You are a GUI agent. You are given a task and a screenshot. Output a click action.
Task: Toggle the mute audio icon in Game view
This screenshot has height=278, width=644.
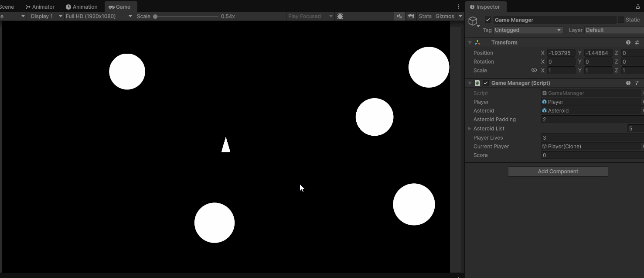[x=399, y=16]
